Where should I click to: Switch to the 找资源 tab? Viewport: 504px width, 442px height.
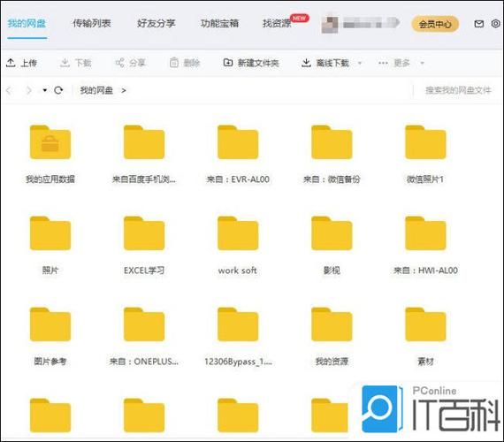pyautogui.click(x=277, y=23)
